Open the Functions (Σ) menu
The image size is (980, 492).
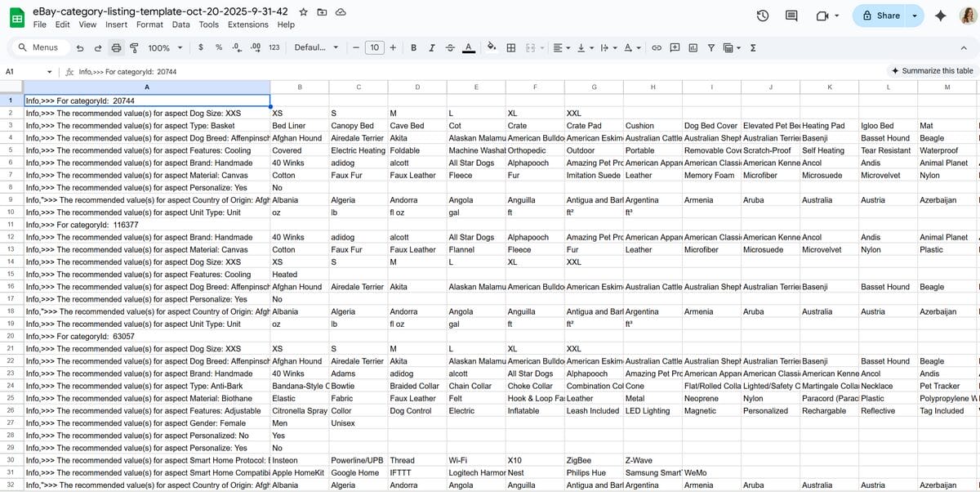(751, 47)
